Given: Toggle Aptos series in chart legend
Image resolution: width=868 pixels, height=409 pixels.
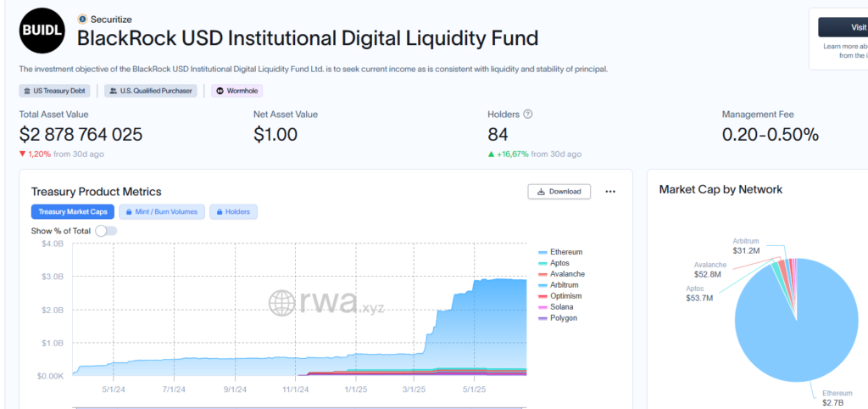Looking at the screenshot, I should pyautogui.click(x=559, y=263).
